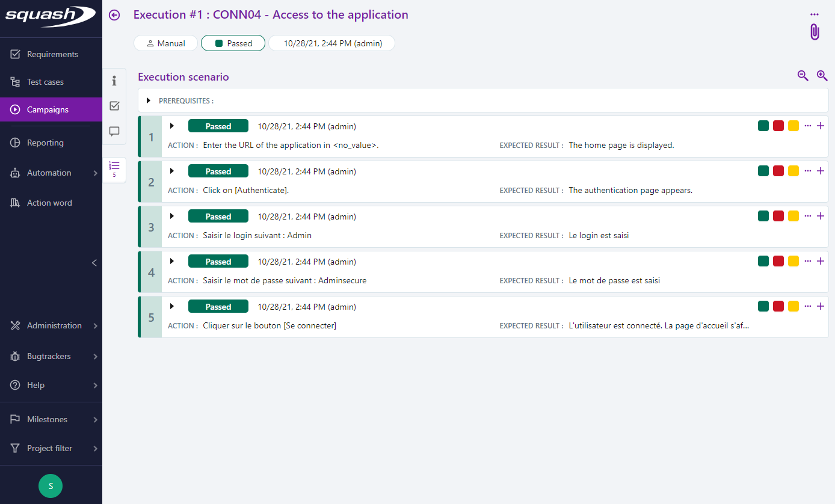The height and width of the screenshot is (504, 835).
Task: Click the zoom in magnifier icon
Action: pyautogui.click(x=822, y=76)
